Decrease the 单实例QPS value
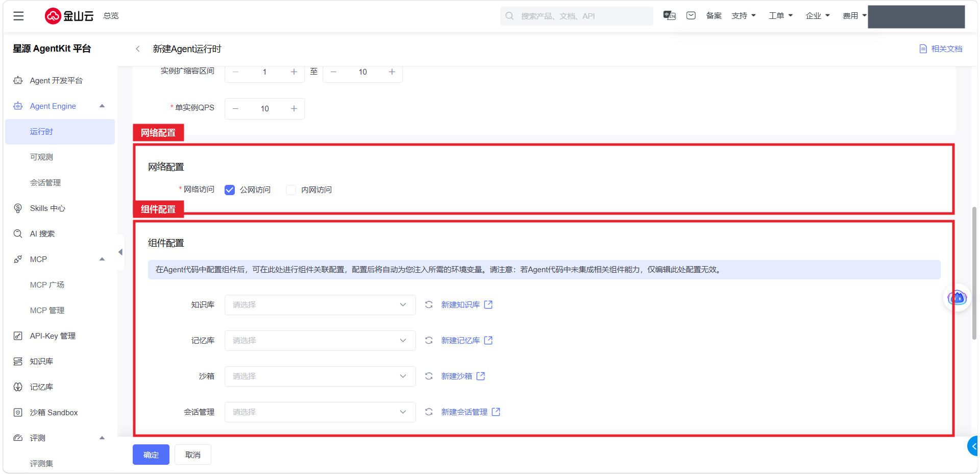The height and width of the screenshot is (475, 980). 235,109
